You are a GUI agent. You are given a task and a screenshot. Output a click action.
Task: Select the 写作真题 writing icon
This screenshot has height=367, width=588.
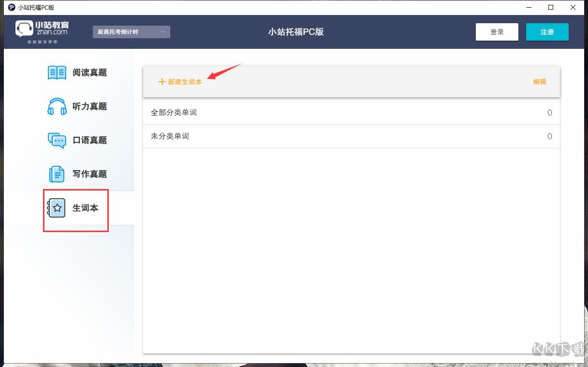tap(57, 174)
